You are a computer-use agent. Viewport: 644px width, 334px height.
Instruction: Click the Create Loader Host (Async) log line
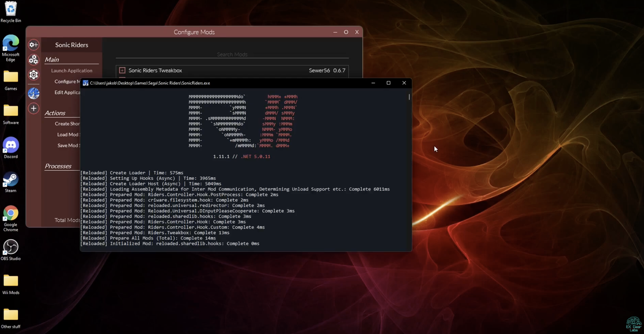(x=151, y=184)
